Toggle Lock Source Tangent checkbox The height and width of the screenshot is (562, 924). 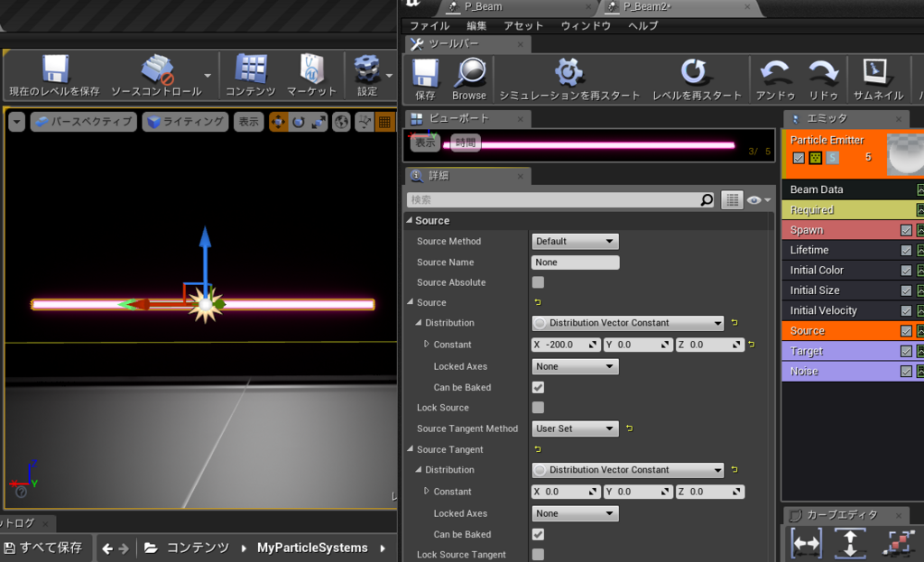click(x=538, y=555)
